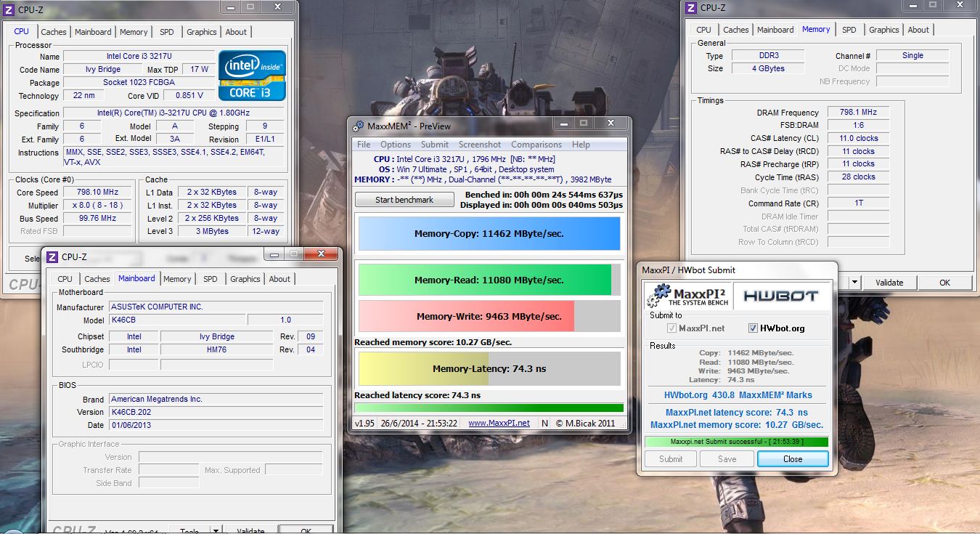Open SPD tab in Mainboard CPU-Z window
This screenshot has height=534, width=980.
pos(211,279)
